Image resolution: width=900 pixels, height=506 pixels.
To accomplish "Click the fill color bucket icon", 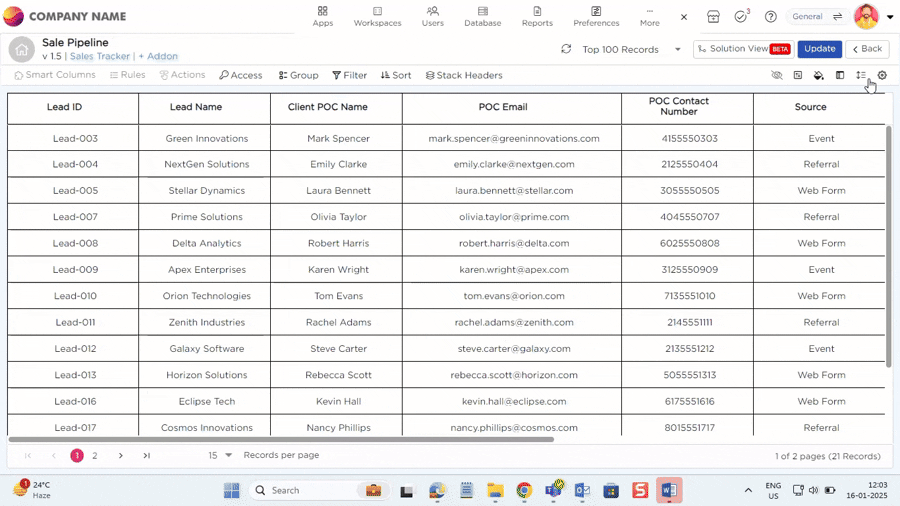I will tap(819, 75).
